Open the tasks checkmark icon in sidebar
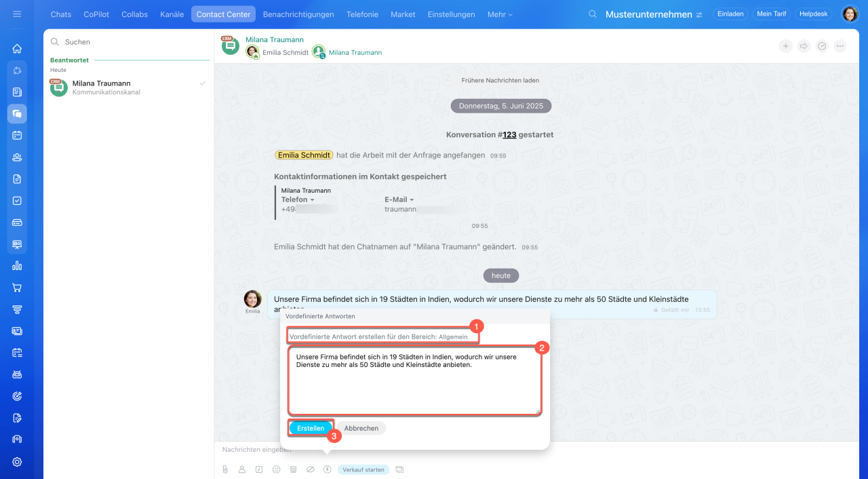868x479 pixels. (x=17, y=201)
